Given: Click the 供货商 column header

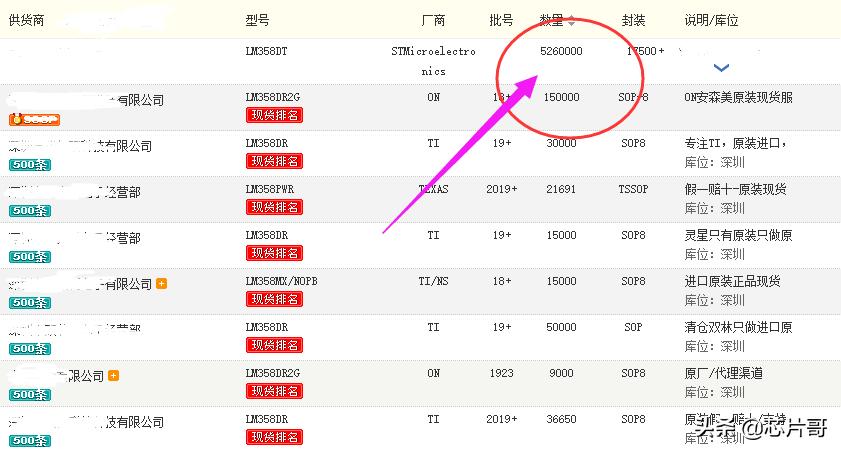Looking at the screenshot, I should click(x=26, y=21).
